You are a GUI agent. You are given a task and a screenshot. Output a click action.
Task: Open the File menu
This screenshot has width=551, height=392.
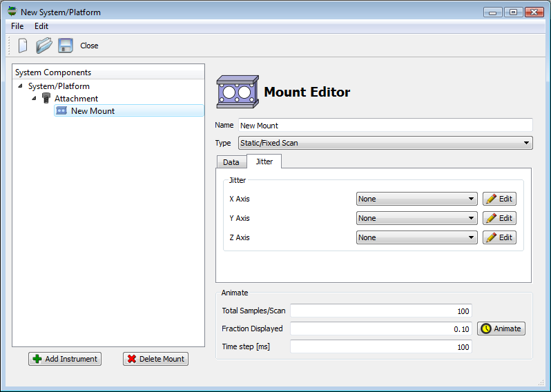(17, 26)
